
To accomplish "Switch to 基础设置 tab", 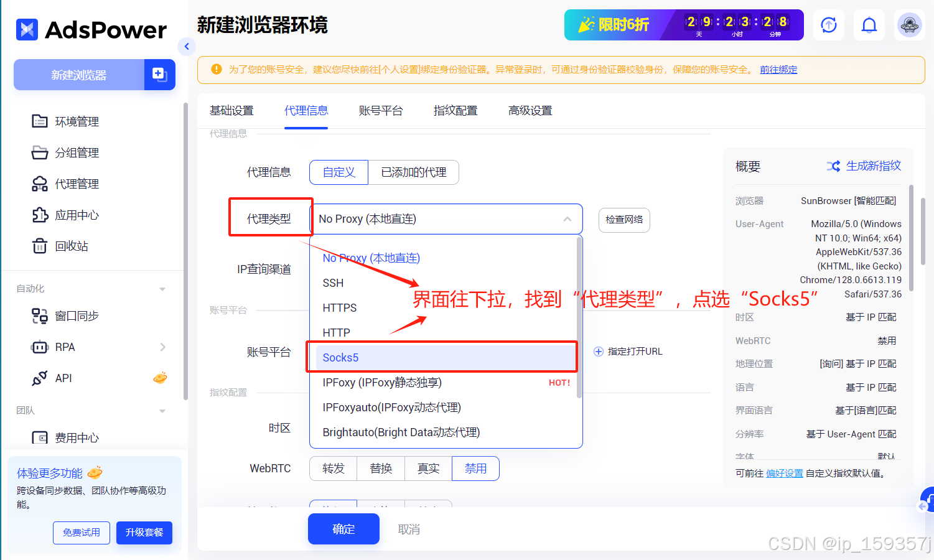I will tap(231, 111).
